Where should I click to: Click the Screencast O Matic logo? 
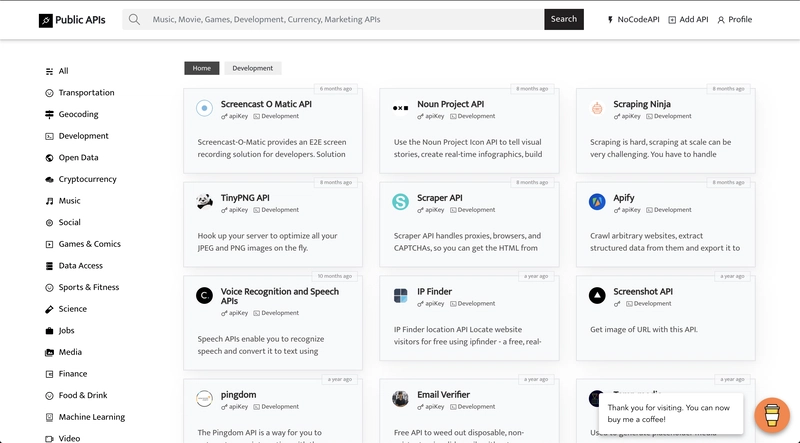coord(204,108)
